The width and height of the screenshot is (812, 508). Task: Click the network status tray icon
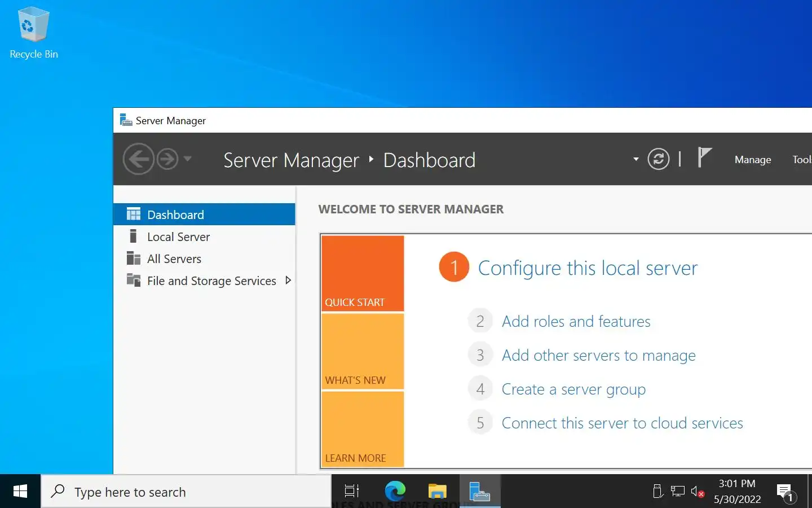click(678, 492)
